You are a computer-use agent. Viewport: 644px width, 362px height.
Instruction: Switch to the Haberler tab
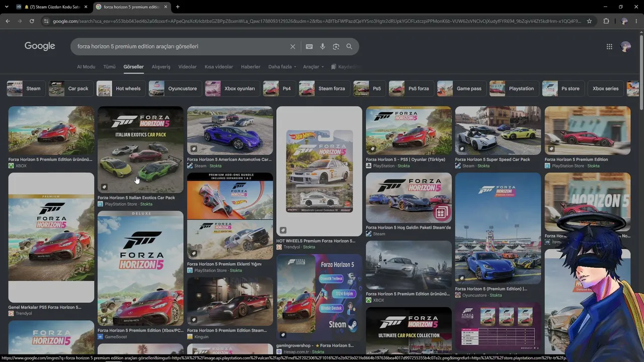251,66
